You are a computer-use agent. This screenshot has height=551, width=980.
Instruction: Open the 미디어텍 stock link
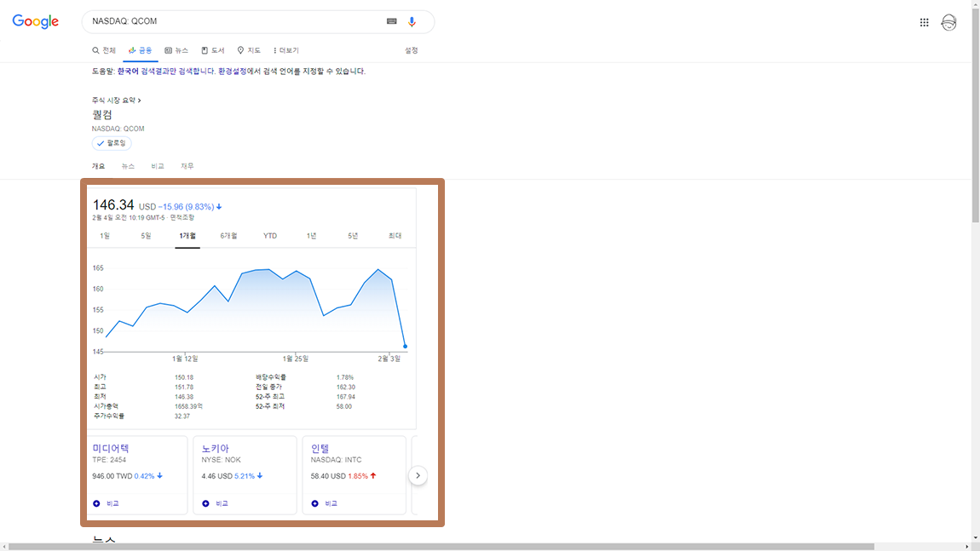(x=111, y=449)
